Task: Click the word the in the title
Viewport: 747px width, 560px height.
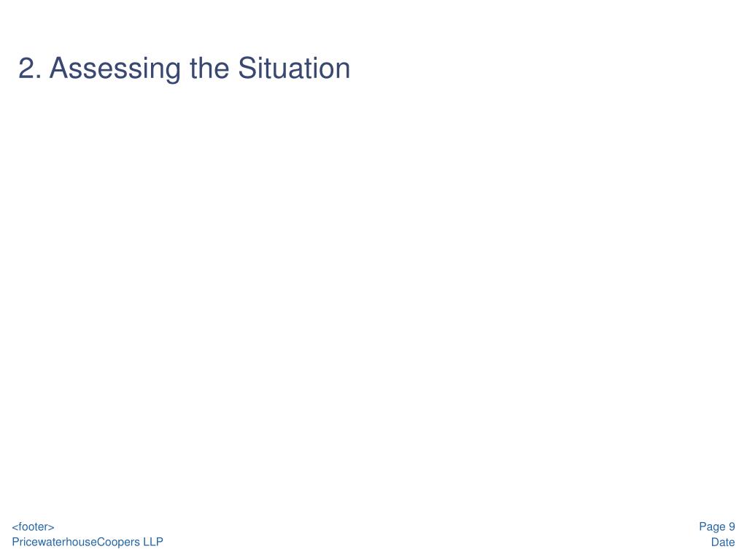Action: pyautogui.click(x=209, y=68)
